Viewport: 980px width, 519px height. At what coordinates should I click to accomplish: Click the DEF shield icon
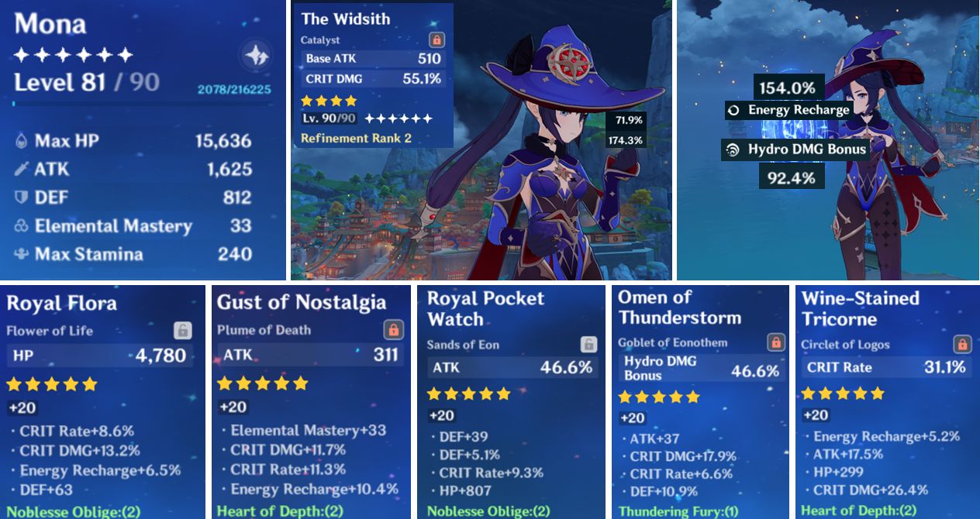[x=22, y=198]
